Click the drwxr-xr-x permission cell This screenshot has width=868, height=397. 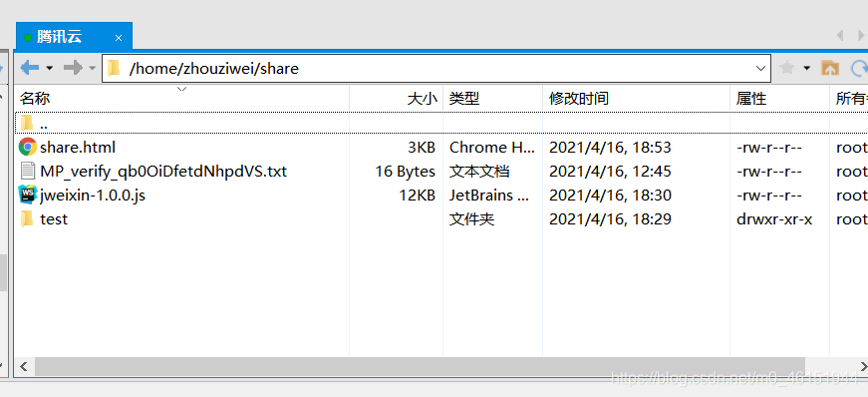click(774, 219)
